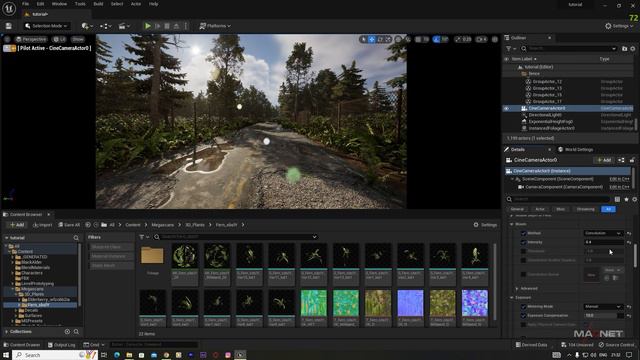
Task: Click the Add component button in Details
Action: 604,160
